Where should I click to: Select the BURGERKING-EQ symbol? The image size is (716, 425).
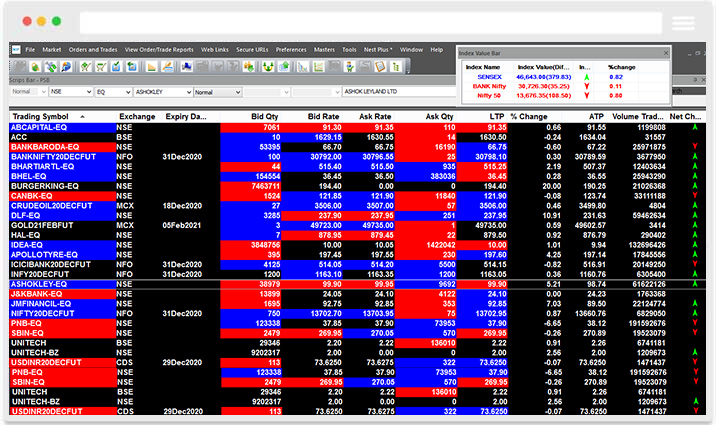[45, 186]
